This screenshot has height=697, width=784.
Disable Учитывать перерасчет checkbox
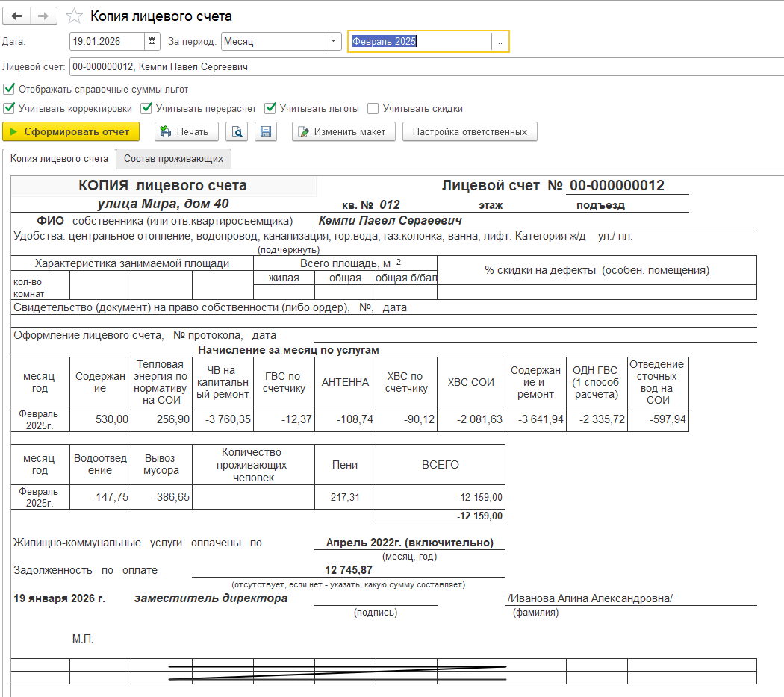[x=146, y=108]
